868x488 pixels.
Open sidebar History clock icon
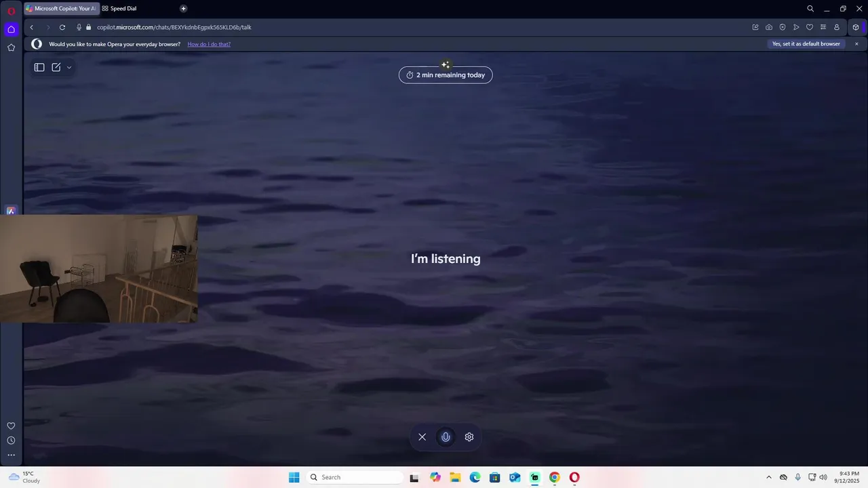pyautogui.click(x=11, y=441)
